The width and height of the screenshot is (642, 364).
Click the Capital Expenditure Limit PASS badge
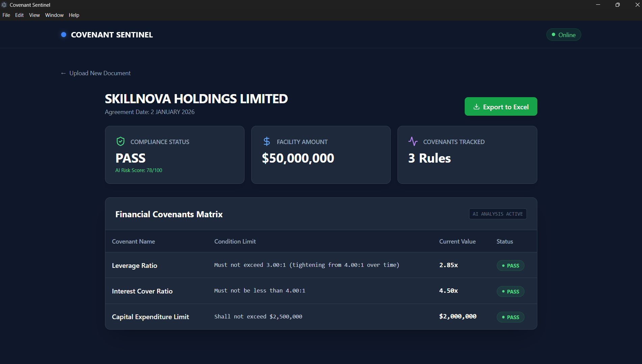(x=510, y=317)
